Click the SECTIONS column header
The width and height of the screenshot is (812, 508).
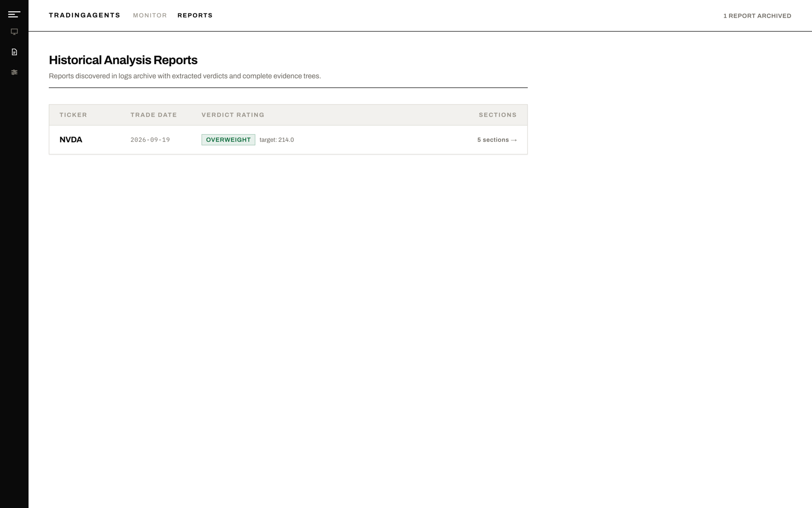[497, 115]
